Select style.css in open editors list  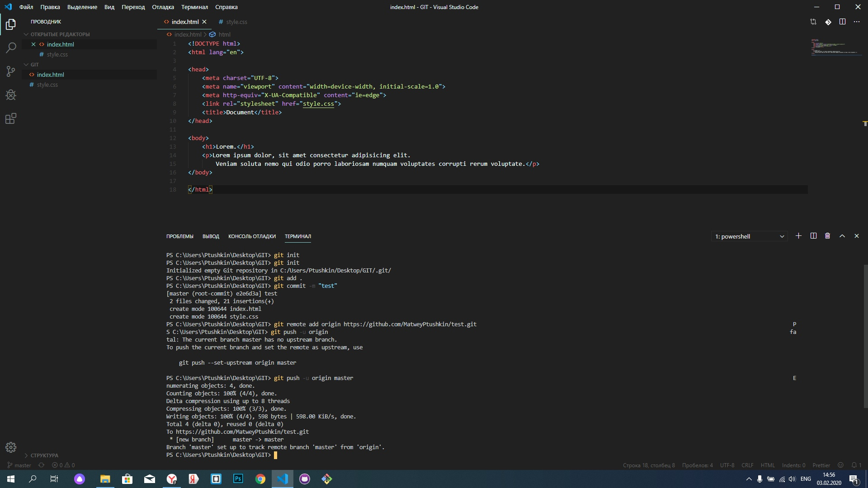click(90, 54)
